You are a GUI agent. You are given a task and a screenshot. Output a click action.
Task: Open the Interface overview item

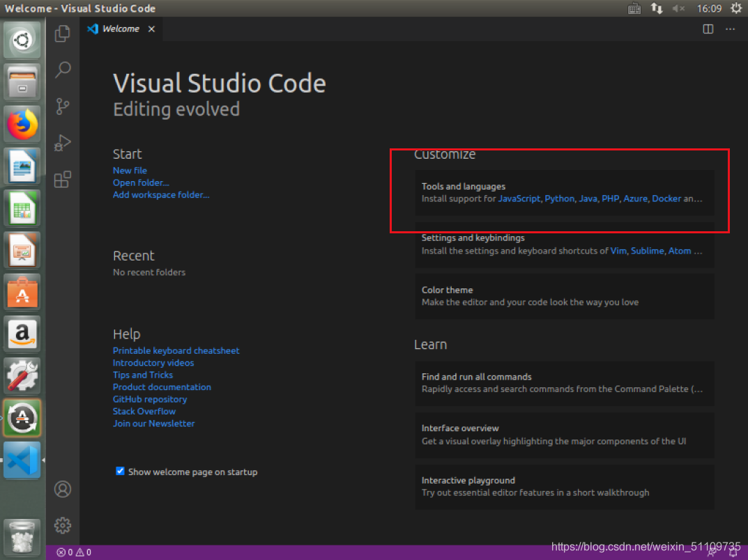[x=565, y=435]
